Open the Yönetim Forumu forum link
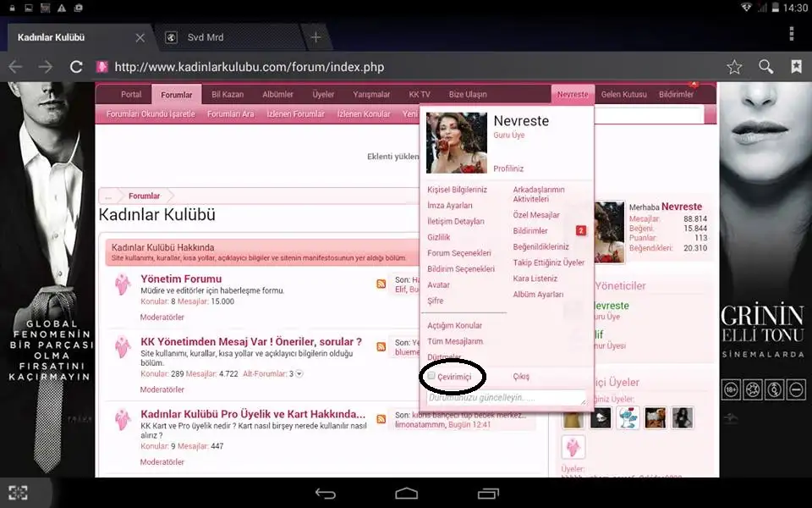This screenshot has width=812, height=508. [x=181, y=279]
